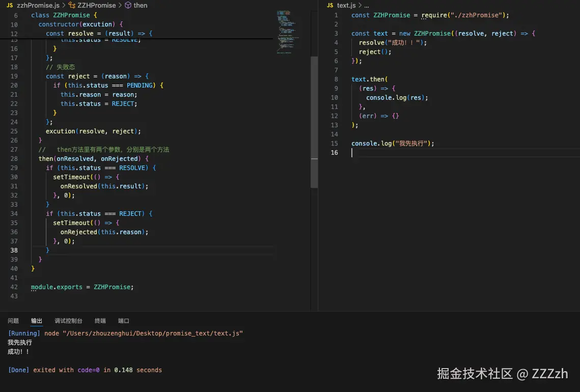This screenshot has height=392, width=580.
Task: Click the require("./zzhPromise") line in text.js
Action: (x=430, y=15)
